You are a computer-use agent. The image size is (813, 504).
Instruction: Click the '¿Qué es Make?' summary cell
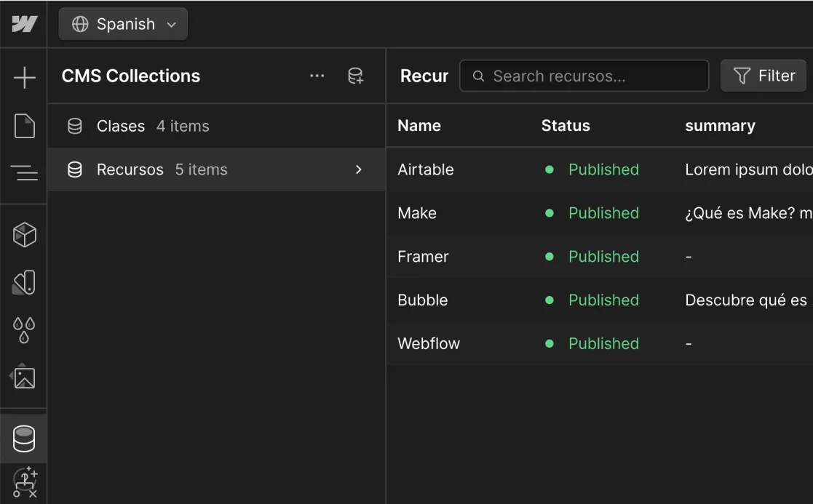(749, 213)
